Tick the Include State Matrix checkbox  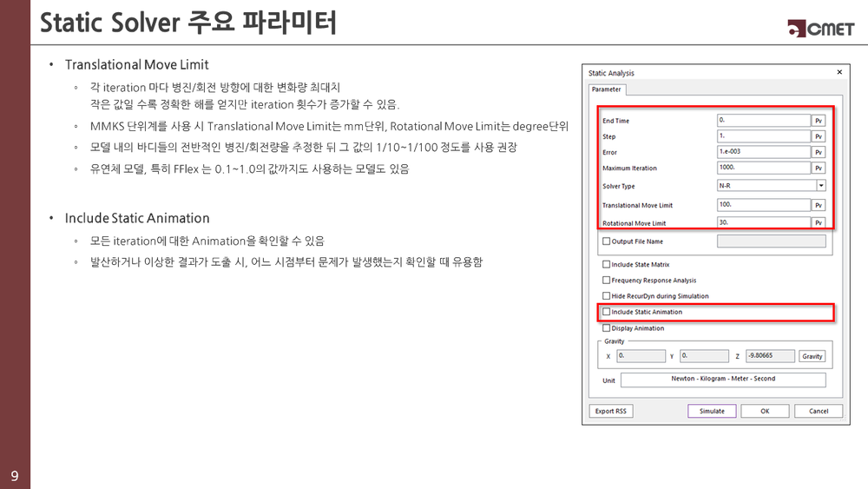[x=607, y=264]
